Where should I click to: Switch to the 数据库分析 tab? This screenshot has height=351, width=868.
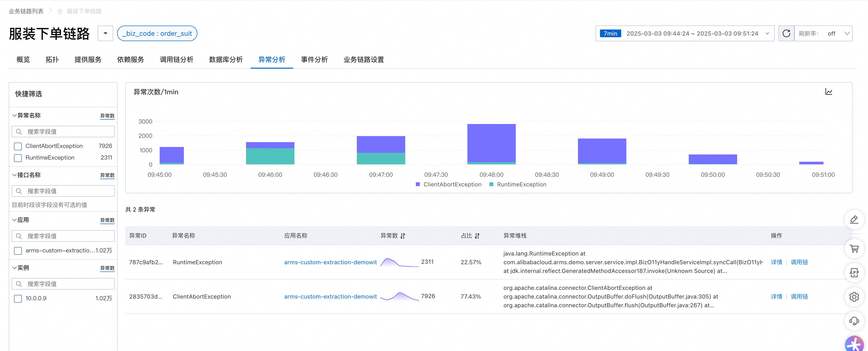226,60
